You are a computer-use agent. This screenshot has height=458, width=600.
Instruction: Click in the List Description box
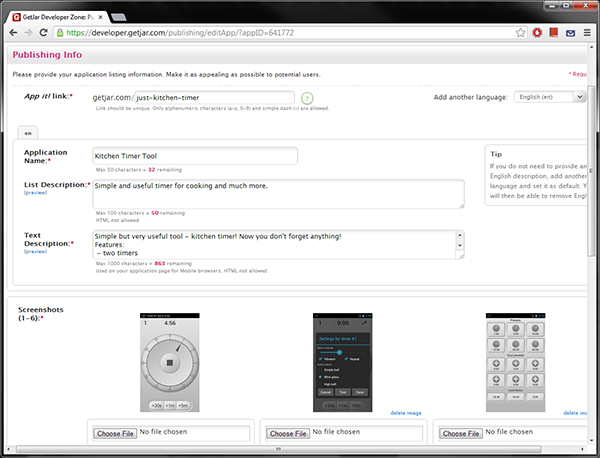click(279, 194)
